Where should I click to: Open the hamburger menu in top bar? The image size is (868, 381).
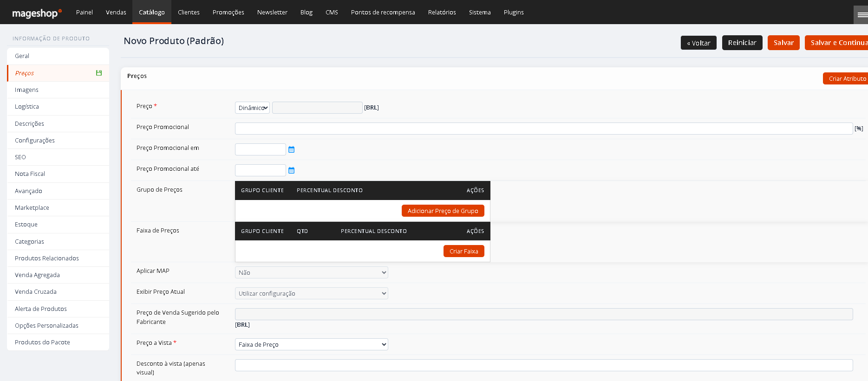[861, 15]
